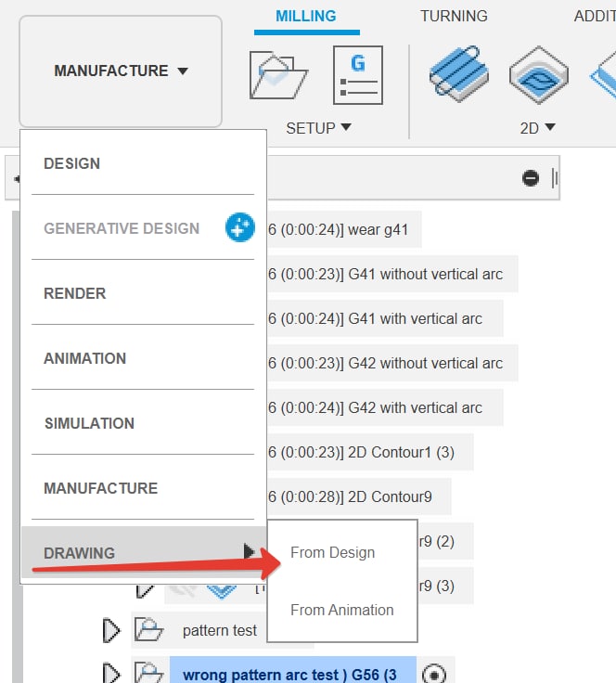This screenshot has width=616, height=683.
Task: Select the 2D Adaptive Clearing icon
Action: (459, 73)
